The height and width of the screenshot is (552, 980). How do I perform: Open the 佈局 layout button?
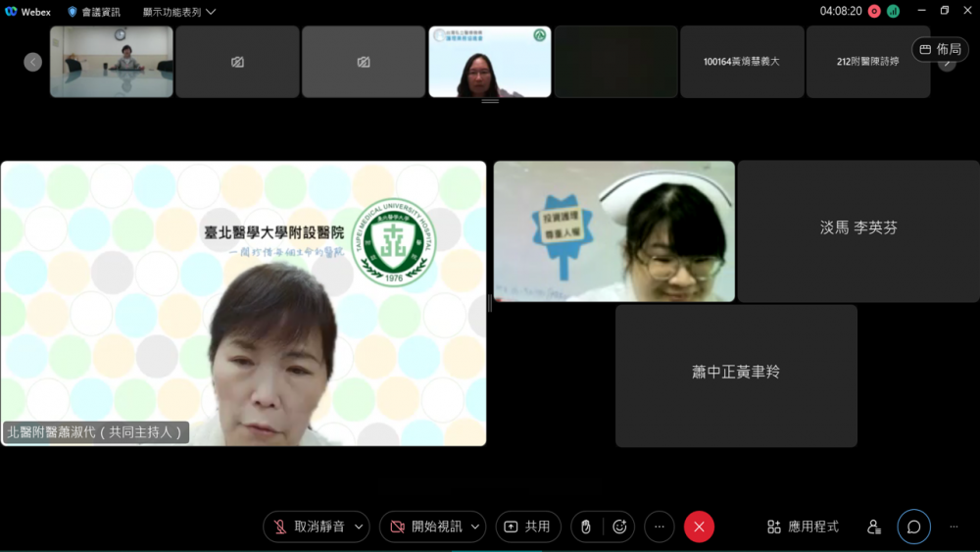(941, 49)
